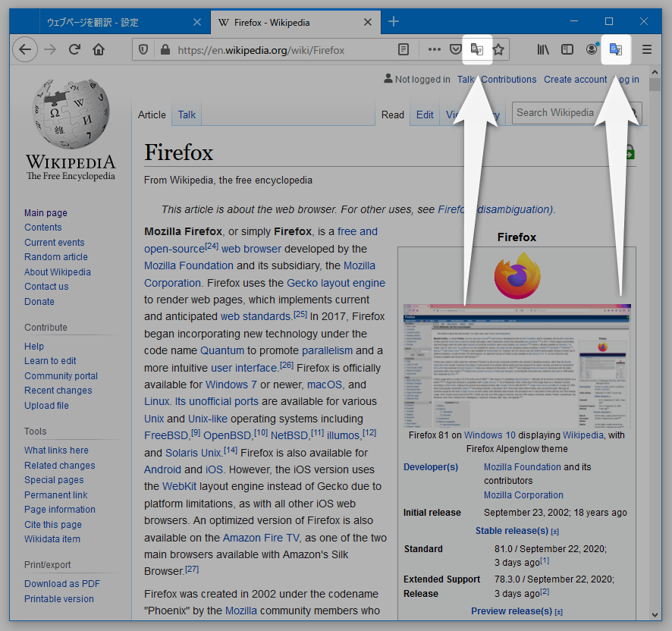This screenshot has width=672, height=631.
Task: Edit Stable release(s) via [±]
Action: [555, 532]
